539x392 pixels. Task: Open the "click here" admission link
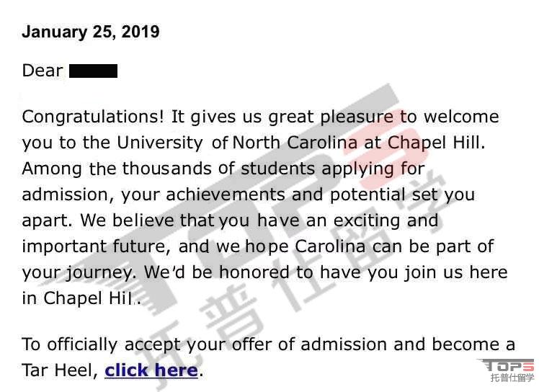tap(151, 370)
